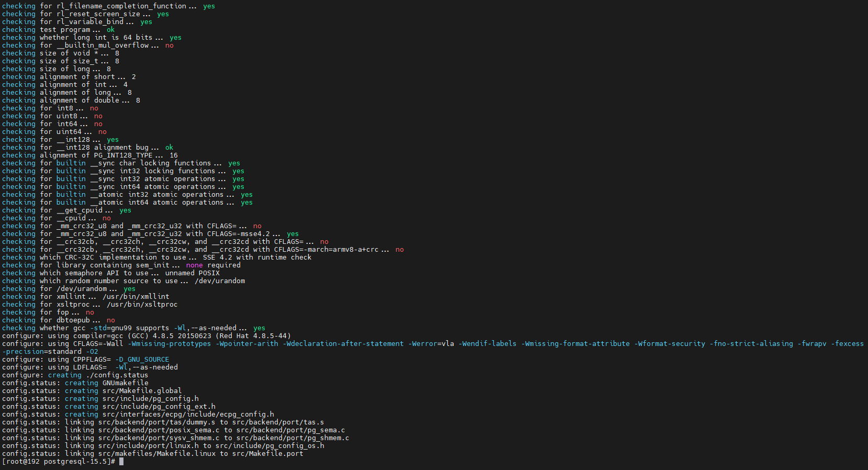Click the src/include/pg_config_ext.h file path
Viewport: 868px width, 470px height.
(159, 407)
